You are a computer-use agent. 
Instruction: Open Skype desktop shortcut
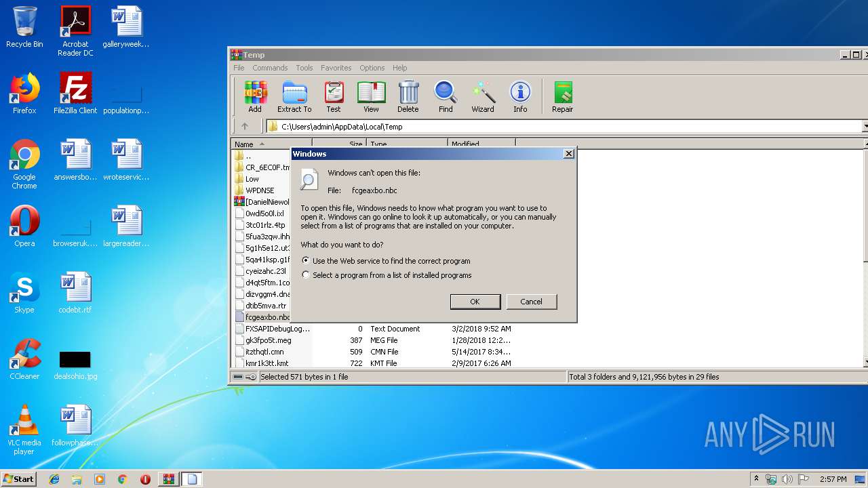[24, 293]
